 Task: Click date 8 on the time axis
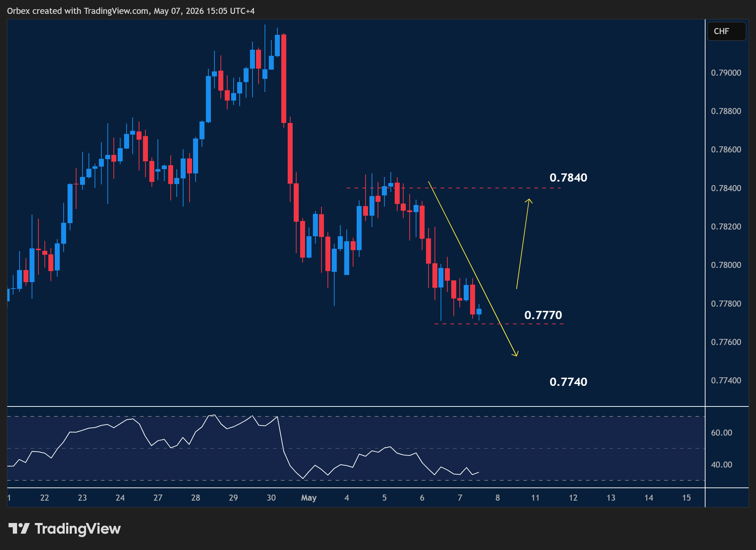click(x=498, y=498)
